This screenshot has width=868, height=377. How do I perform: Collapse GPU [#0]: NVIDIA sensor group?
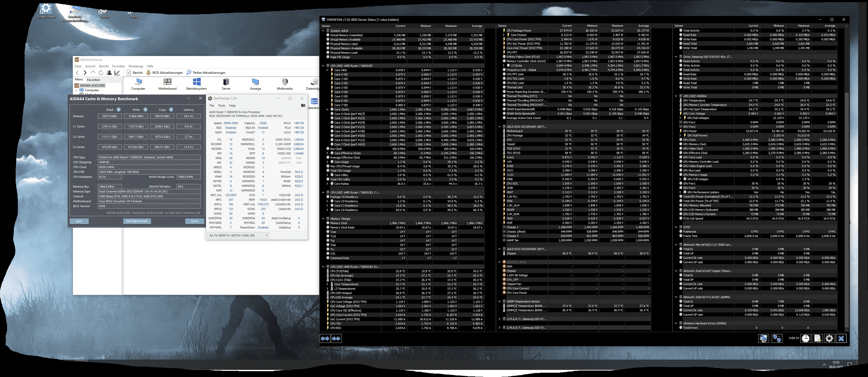[x=676, y=96]
